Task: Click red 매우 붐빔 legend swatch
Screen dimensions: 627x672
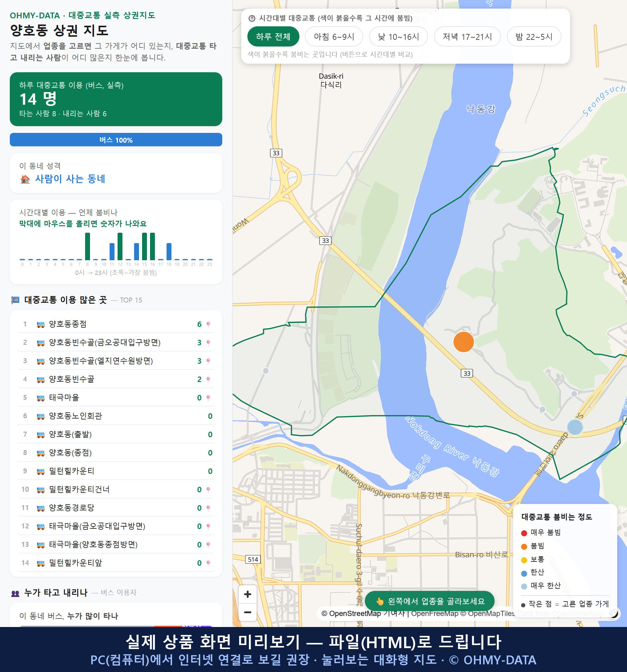Action: point(524,533)
